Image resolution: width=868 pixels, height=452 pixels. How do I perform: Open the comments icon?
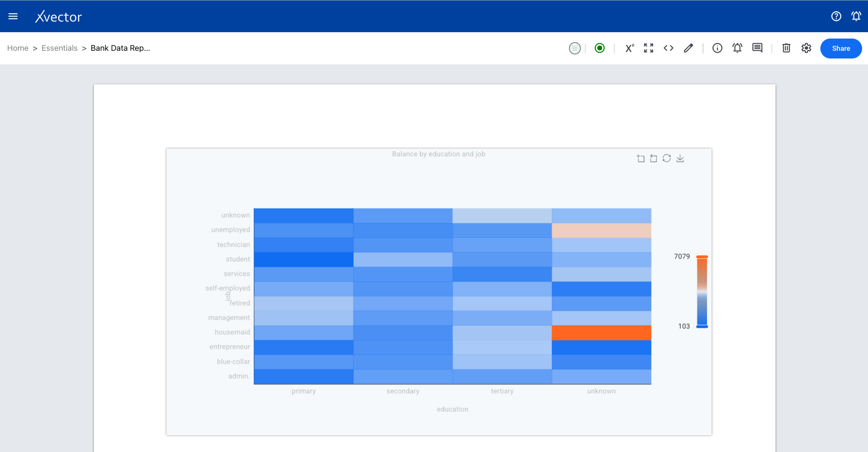coord(757,48)
